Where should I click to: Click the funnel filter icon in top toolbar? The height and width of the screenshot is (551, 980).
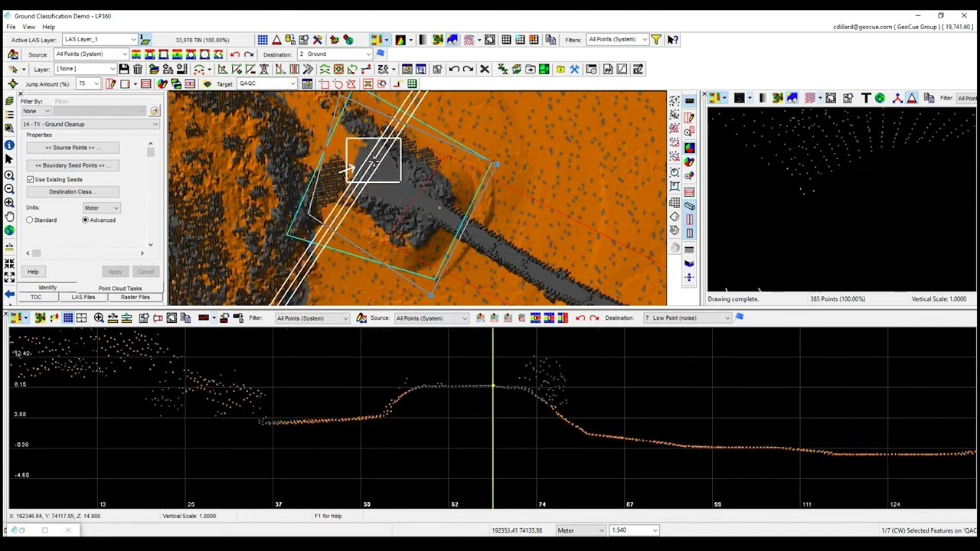pos(656,40)
